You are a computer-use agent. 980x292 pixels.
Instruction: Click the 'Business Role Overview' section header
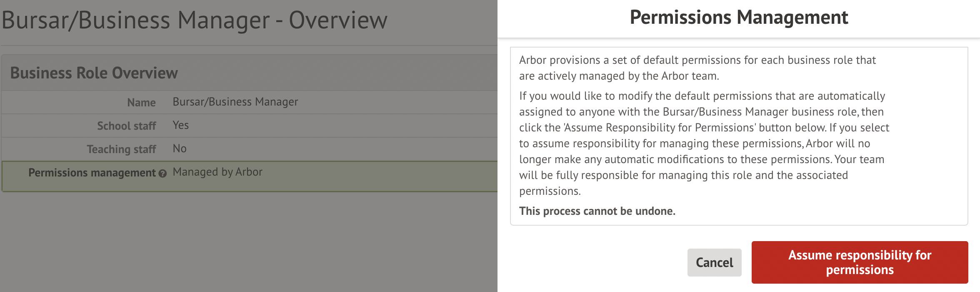(94, 73)
